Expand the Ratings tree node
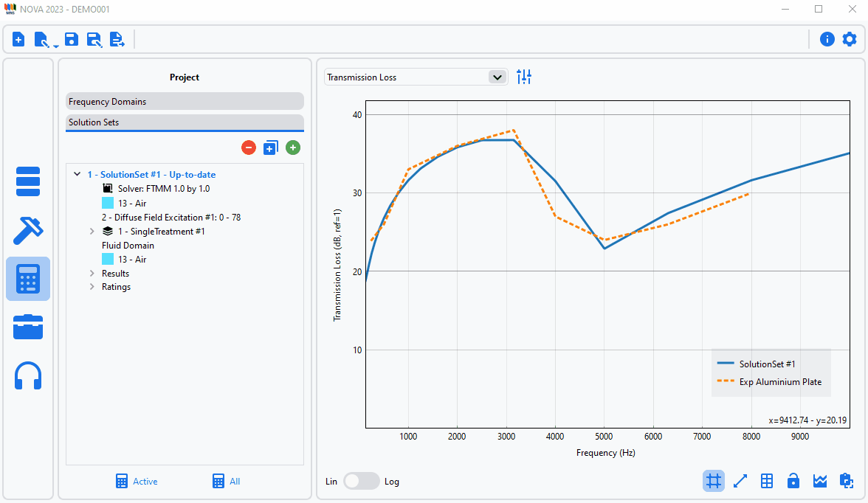 click(x=92, y=287)
